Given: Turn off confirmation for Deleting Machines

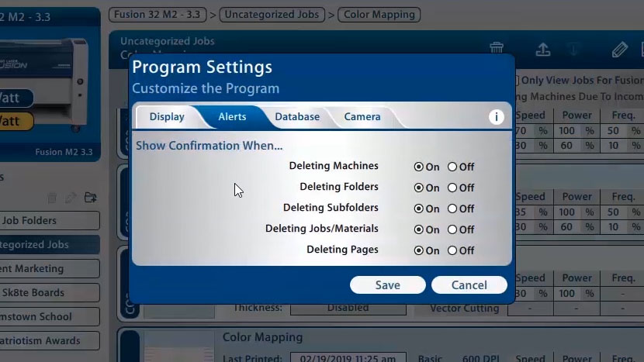Looking at the screenshot, I should coord(452,167).
